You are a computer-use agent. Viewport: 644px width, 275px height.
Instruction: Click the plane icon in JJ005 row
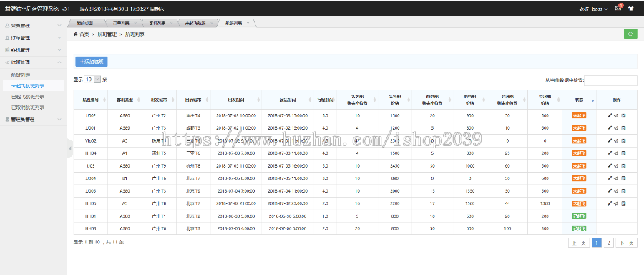[x=617, y=190]
